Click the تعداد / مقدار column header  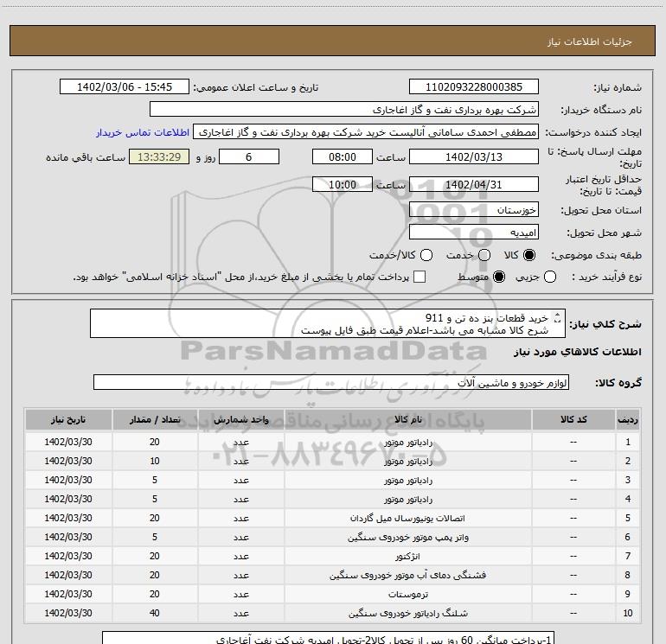pos(155,420)
